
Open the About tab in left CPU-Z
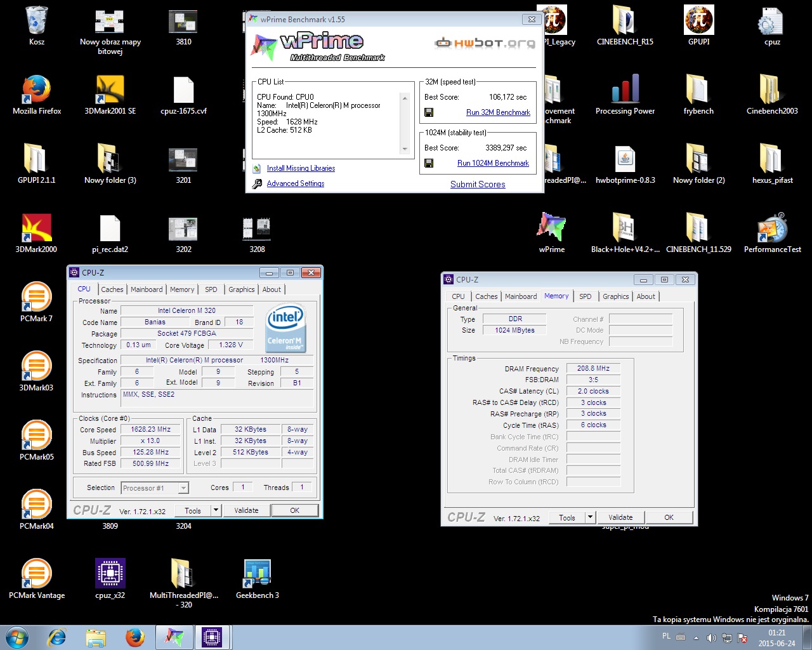pyautogui.click(x=272, y=289)
